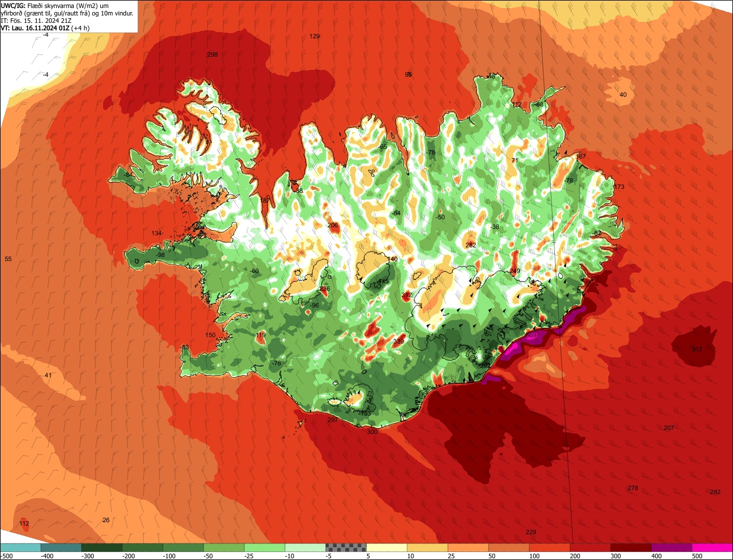Select the green swatch between -100 and -50
The image size is (733, 560).
point(183,547)
